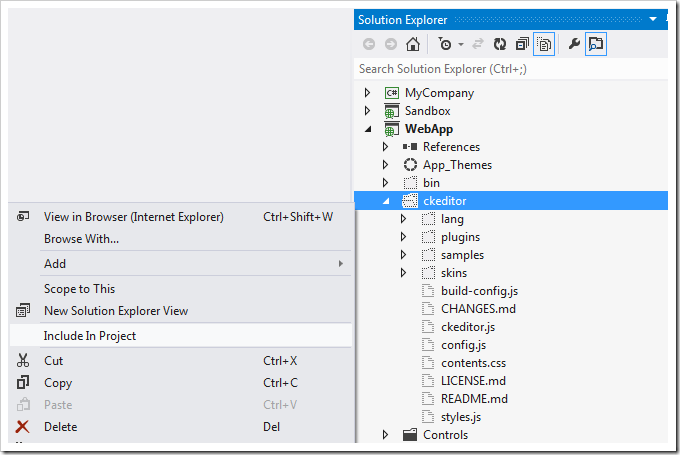Click the Controls folder icon
This screenshot has width=680, height=455.
pos(410,435)
